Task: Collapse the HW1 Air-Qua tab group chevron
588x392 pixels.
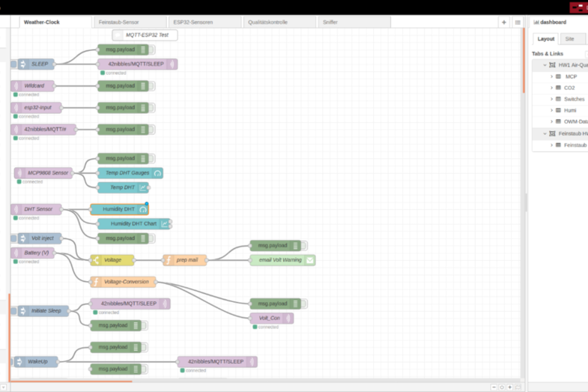Action: pyautogui.click(x=545, y=65)
